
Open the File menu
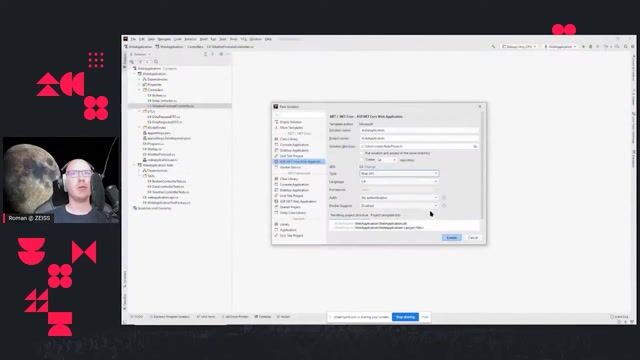[133, 39]
